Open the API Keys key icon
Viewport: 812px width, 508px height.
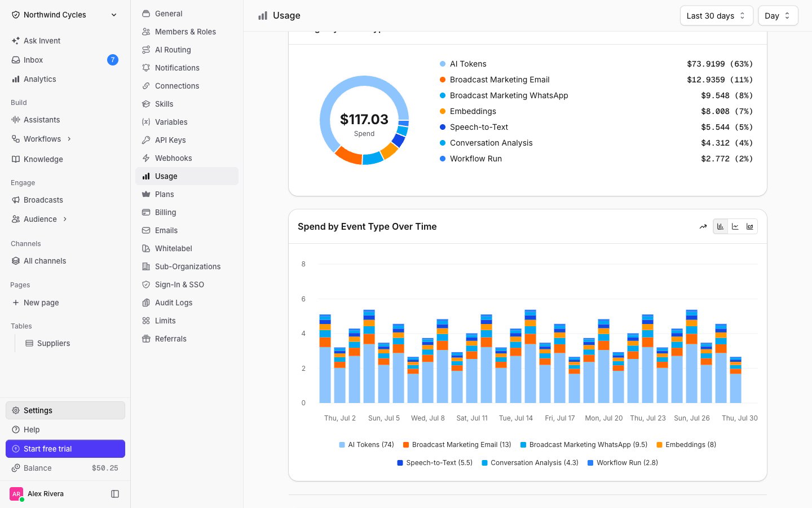point(146,140)
